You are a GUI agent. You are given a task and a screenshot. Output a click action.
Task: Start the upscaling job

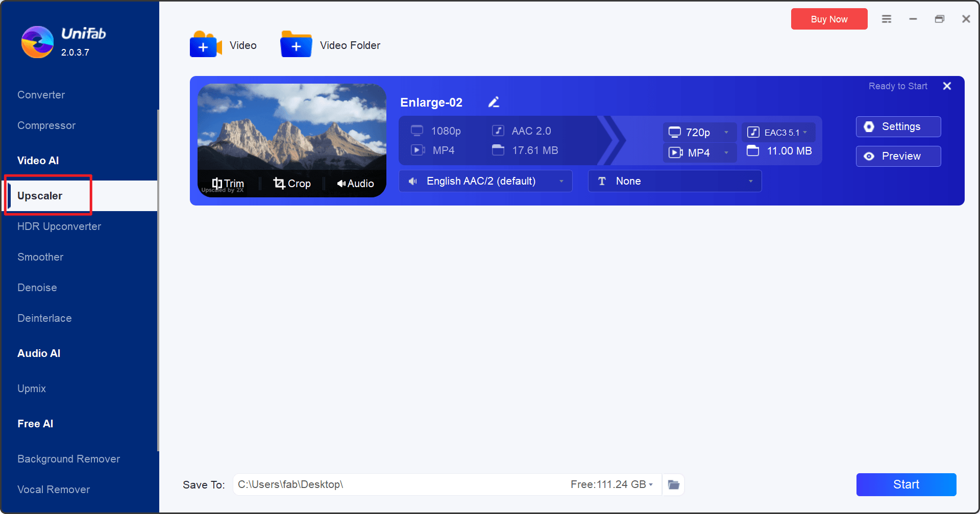[906, 484]
